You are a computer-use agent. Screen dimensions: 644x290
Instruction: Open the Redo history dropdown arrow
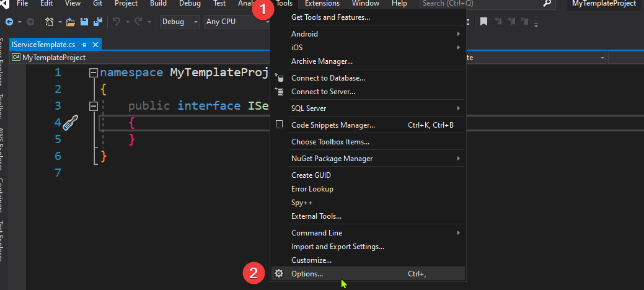pyautogui.click(x=149, y=22)
